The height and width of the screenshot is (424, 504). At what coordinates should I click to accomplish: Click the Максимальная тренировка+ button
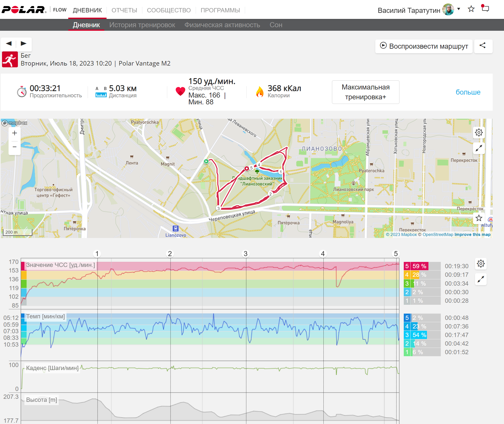tap(365, 92)
